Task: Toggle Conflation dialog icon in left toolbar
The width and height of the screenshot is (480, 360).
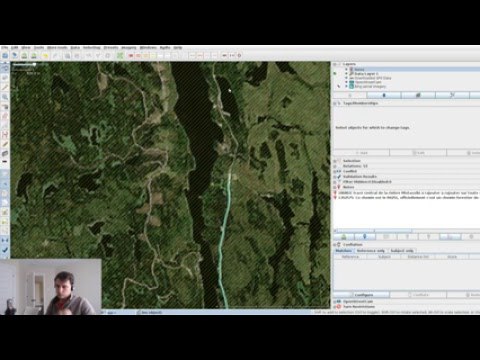Action: pos(5,240)
